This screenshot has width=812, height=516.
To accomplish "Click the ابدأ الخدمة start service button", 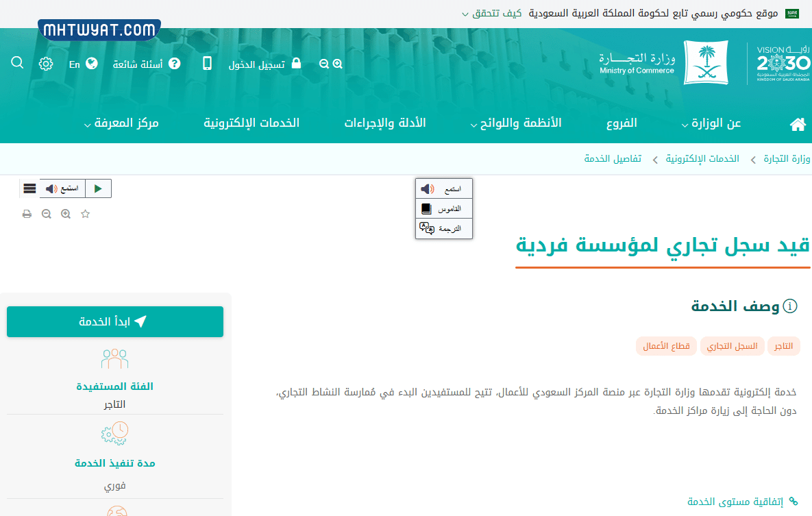I will click(115, 322).
